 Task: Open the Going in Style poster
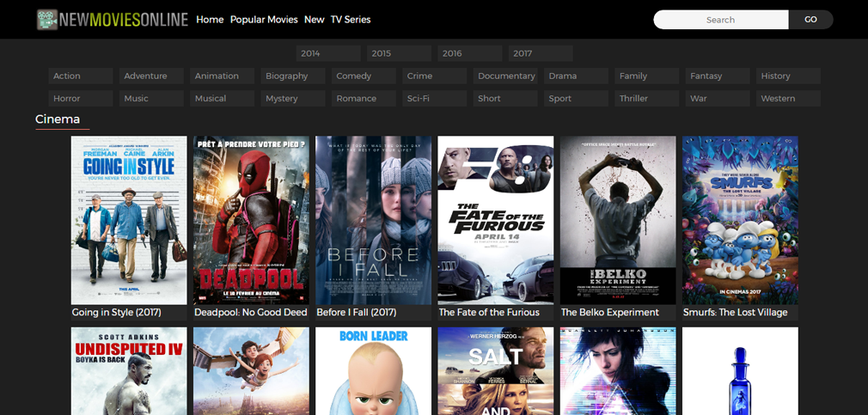click(x=129, y=220)
